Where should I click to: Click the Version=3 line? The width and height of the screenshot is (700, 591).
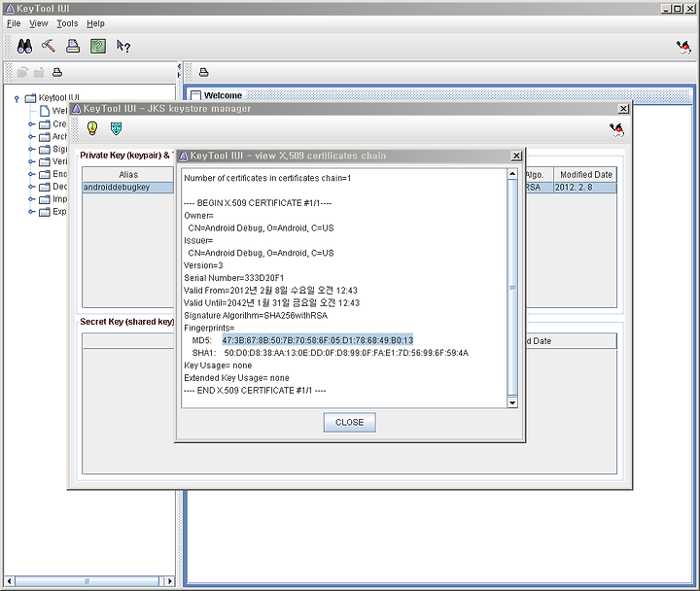[203, 265]
